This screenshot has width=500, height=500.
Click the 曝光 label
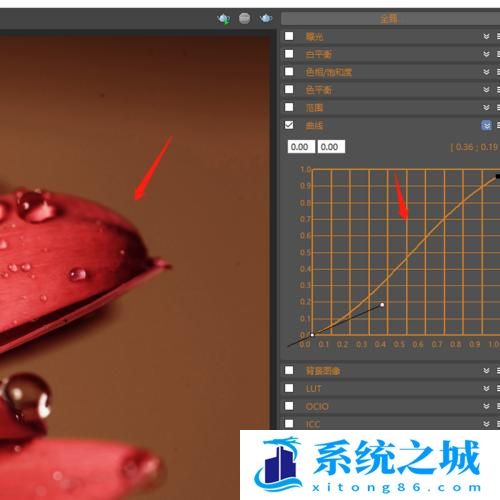point(314,37)
